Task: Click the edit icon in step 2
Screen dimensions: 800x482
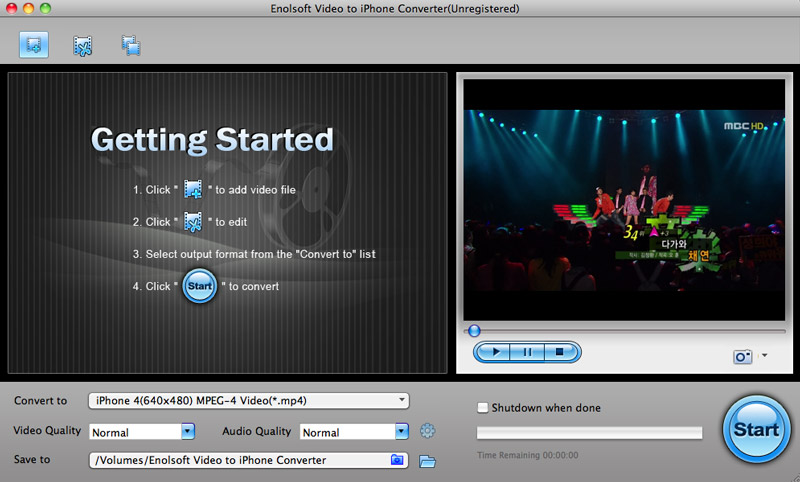Action: (x=193, y=222)
